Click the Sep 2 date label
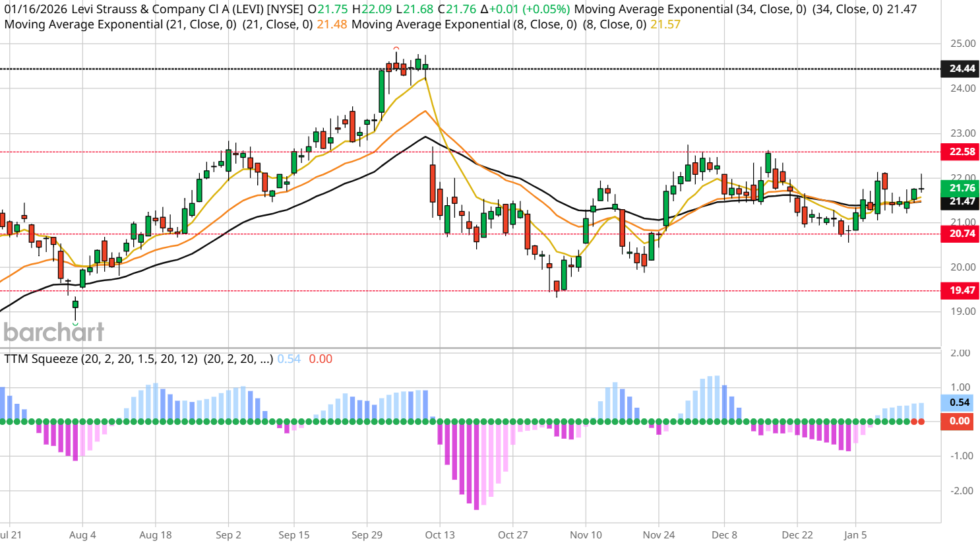 coord(228,535)
